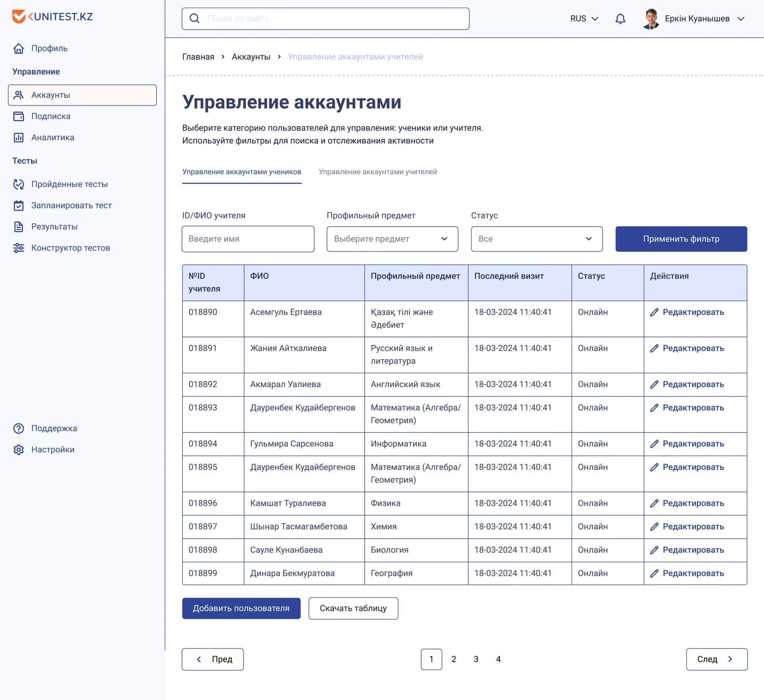The height and width of the screenshot is (700, 764).
Task: Click Редактировать for Гульмира Сарсенова
Action: (687, 444)
